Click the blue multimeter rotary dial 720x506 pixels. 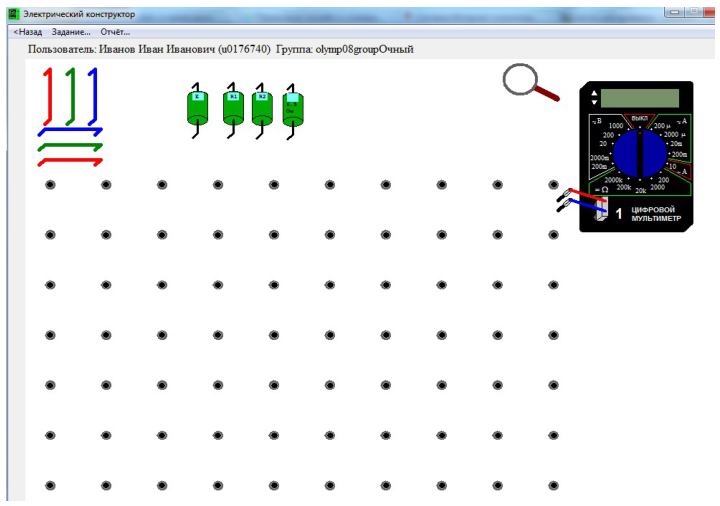(640, 154)
